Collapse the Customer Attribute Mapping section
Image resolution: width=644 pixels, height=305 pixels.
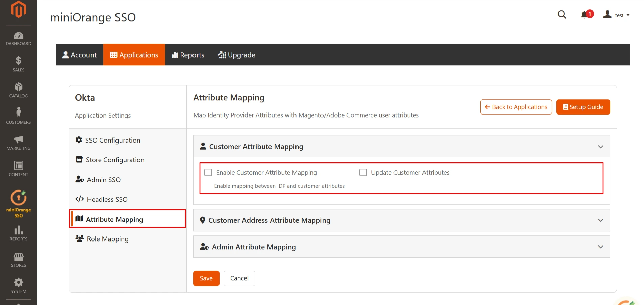point(601,147)
